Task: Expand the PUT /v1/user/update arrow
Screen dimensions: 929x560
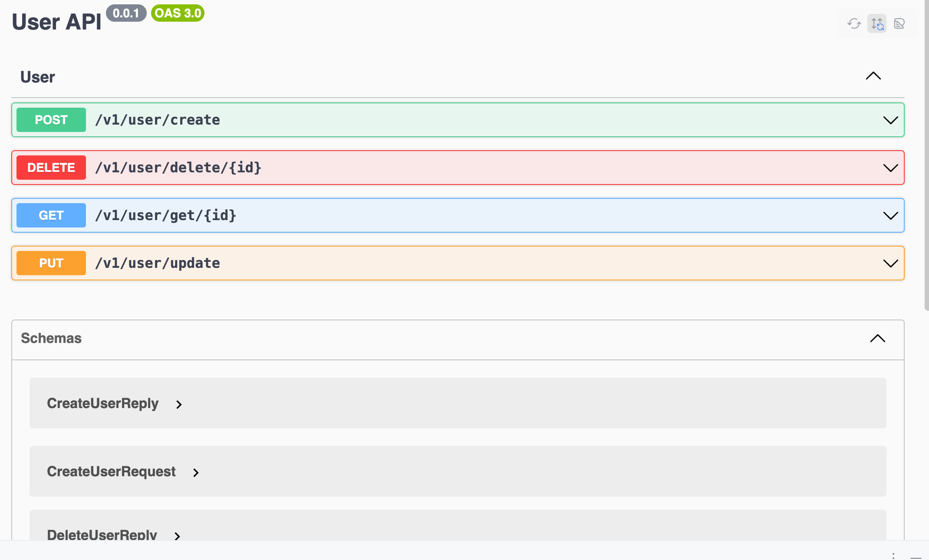Action: tap(890, 264)
